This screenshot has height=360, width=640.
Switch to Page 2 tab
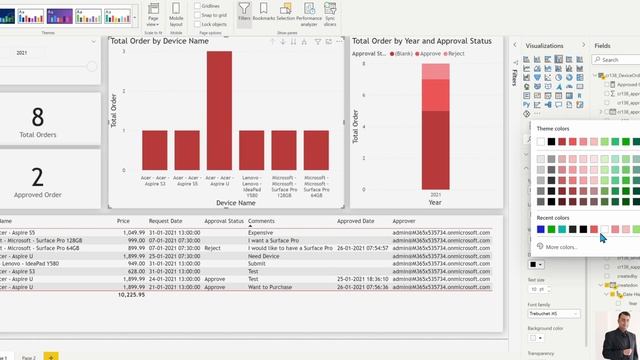[29, 357]
